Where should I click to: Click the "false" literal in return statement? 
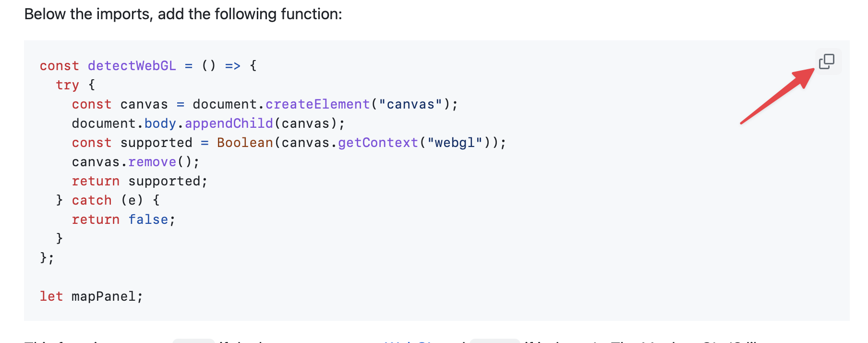click(x=148, y=220)
